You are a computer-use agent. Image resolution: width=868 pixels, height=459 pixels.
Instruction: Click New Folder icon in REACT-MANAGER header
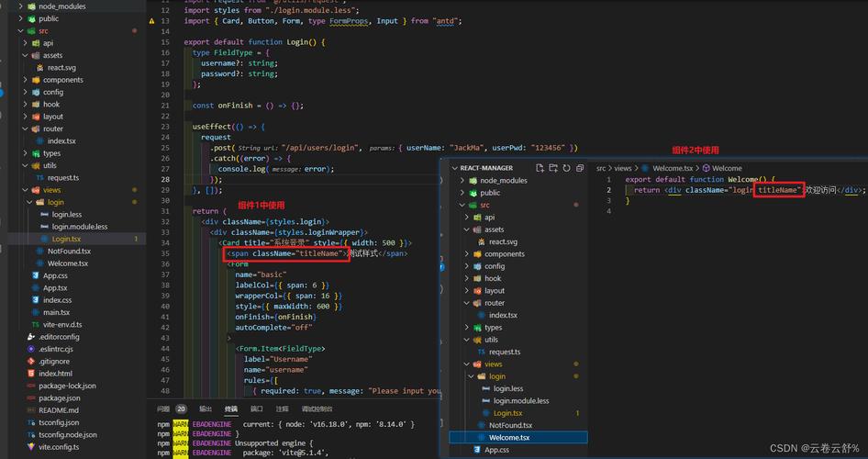coord(553,168)
